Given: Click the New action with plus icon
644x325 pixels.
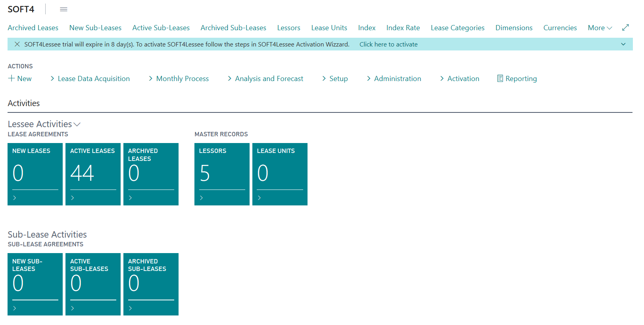Looking at the screenshot, I should pos(20,79).
